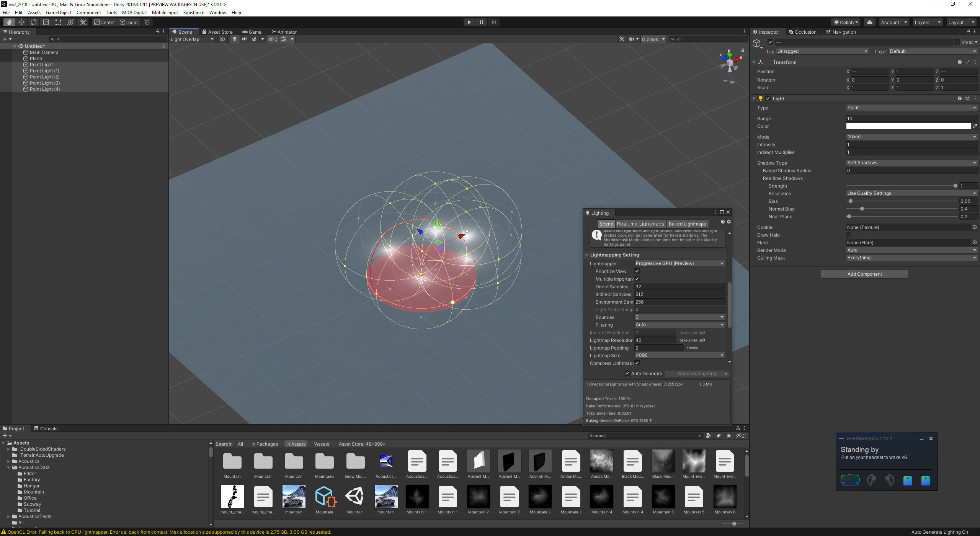Open the Shadow Type dropdown

click(x=911, y=162)
